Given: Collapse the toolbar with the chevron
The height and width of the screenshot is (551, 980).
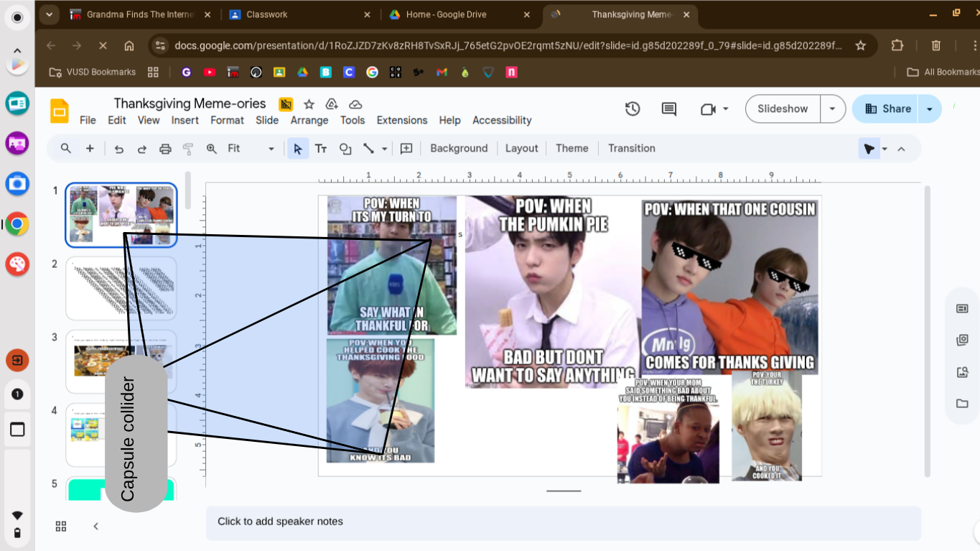Looking at the screenshot, I should [901, 148].
